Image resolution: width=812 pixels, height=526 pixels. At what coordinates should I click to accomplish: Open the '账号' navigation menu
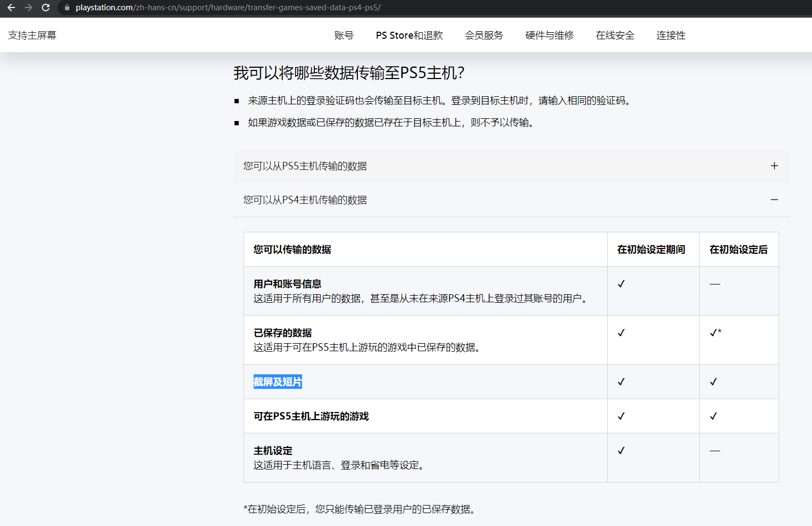(344, 35)
